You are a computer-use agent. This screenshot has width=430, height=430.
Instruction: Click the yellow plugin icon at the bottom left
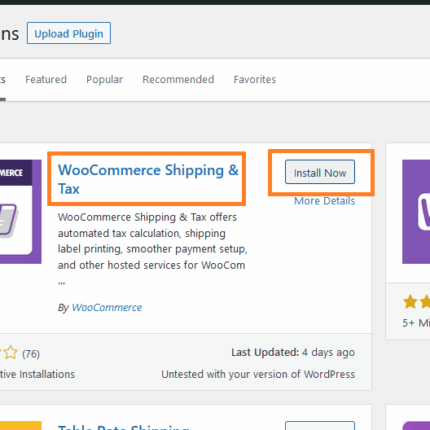pos(21,426)
